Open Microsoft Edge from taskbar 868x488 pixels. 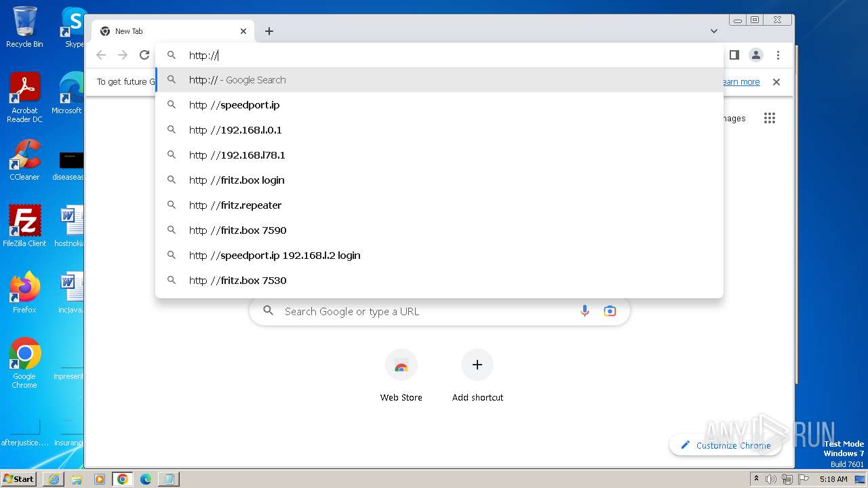(146, 479)
